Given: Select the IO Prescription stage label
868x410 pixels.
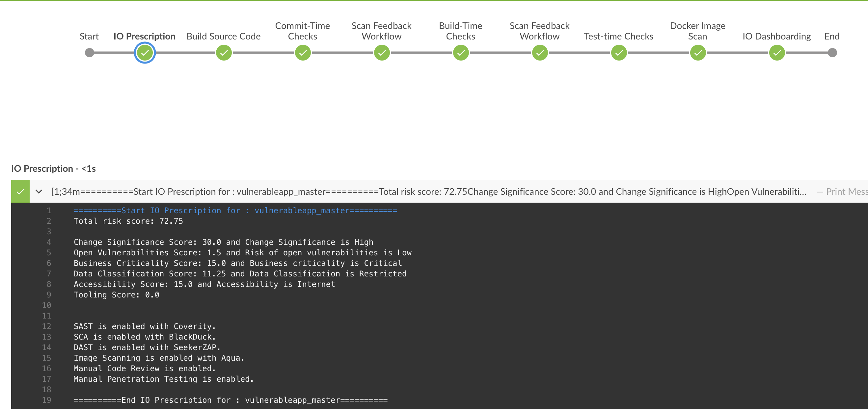Looking at the screenshot, I should pos(145,36).
